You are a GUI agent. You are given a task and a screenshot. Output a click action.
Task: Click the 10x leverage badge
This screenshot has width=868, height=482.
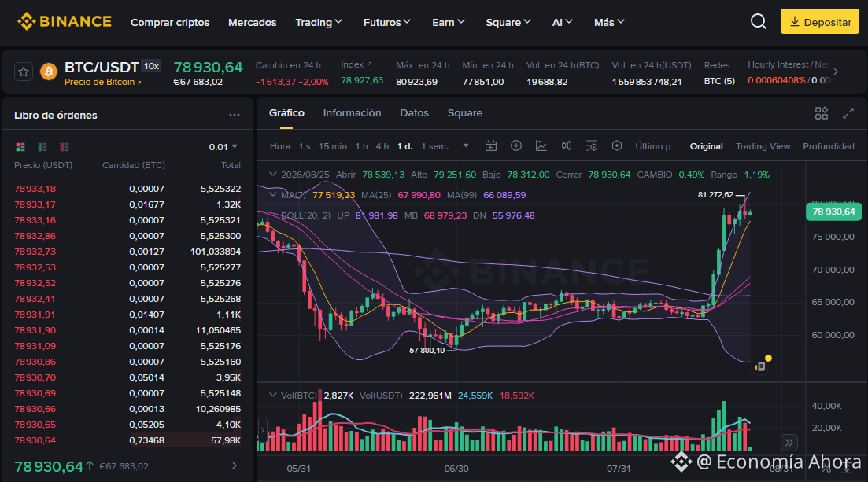point(151,66)
